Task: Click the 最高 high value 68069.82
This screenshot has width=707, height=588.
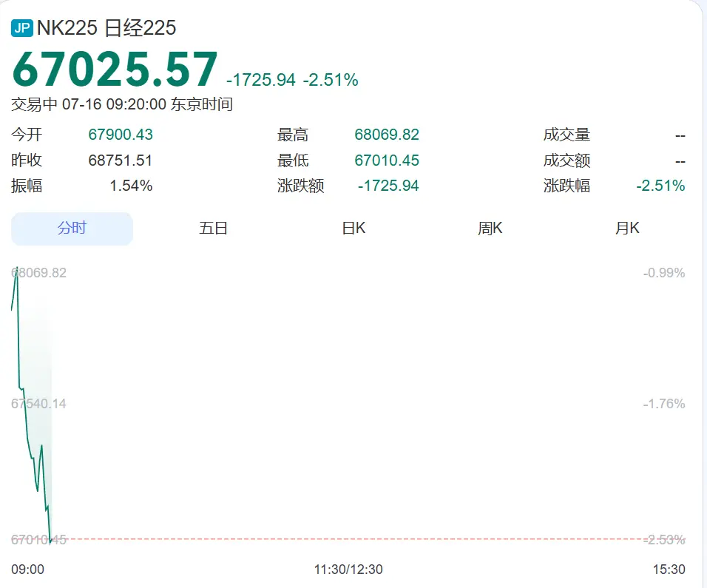Action: (387, 135)
